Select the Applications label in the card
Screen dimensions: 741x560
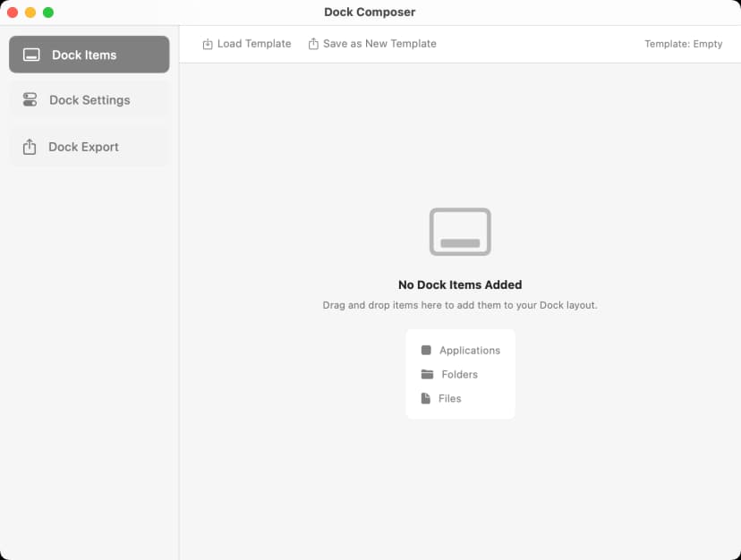point(469,351)
